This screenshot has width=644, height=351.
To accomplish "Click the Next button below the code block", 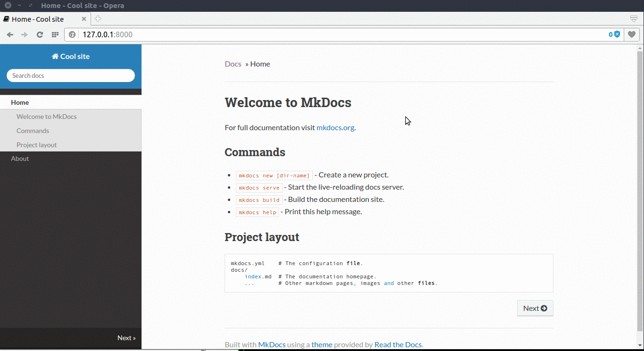I will point(535,308).
